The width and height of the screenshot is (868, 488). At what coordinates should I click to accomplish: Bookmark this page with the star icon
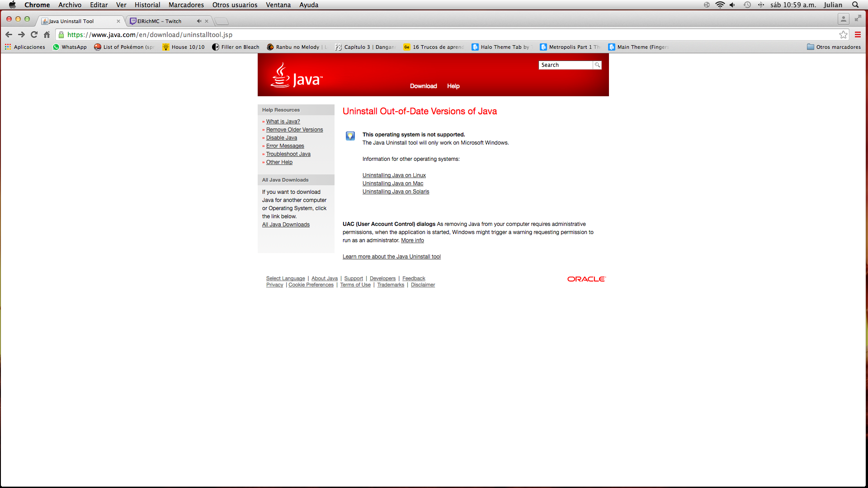pos(843,35)
